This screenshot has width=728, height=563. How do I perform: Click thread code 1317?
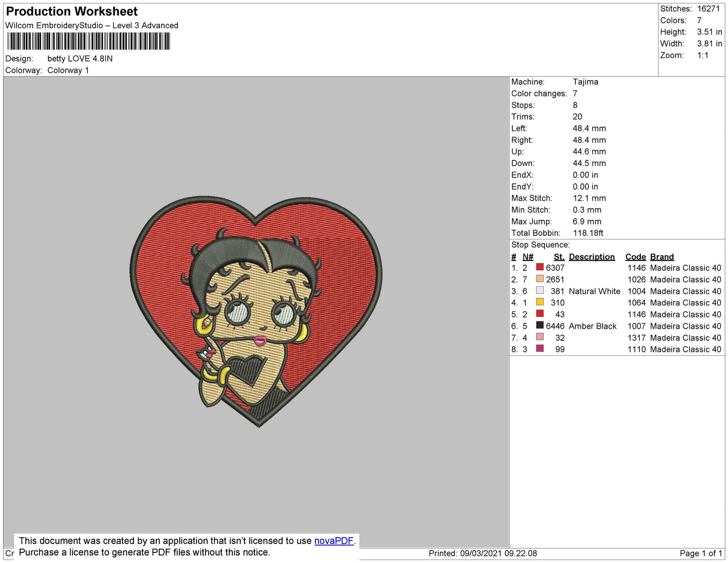[x=636, y=338]
